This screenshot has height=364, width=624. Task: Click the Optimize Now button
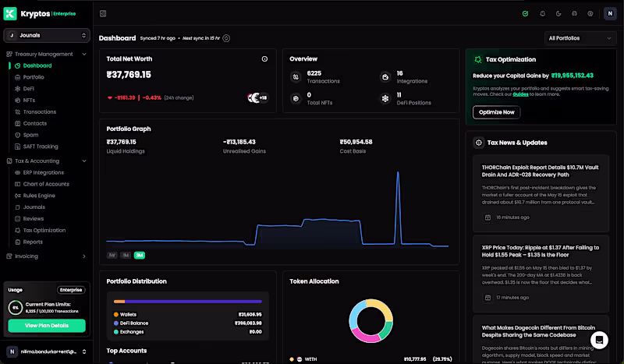497,112
